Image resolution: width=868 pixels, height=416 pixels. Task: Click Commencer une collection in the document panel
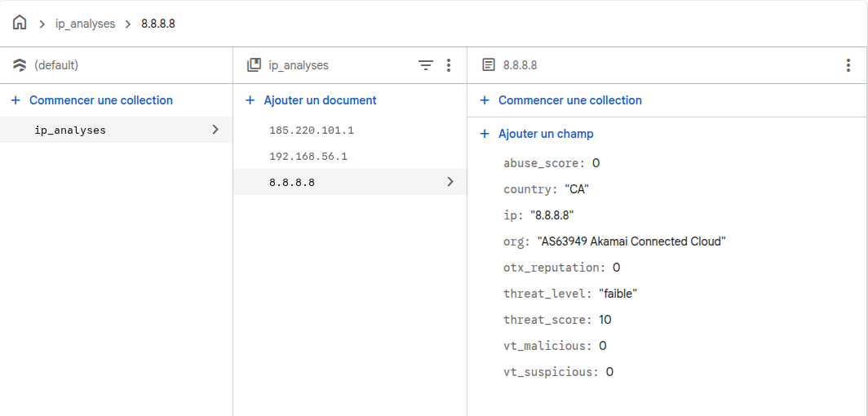coord(569,100)
